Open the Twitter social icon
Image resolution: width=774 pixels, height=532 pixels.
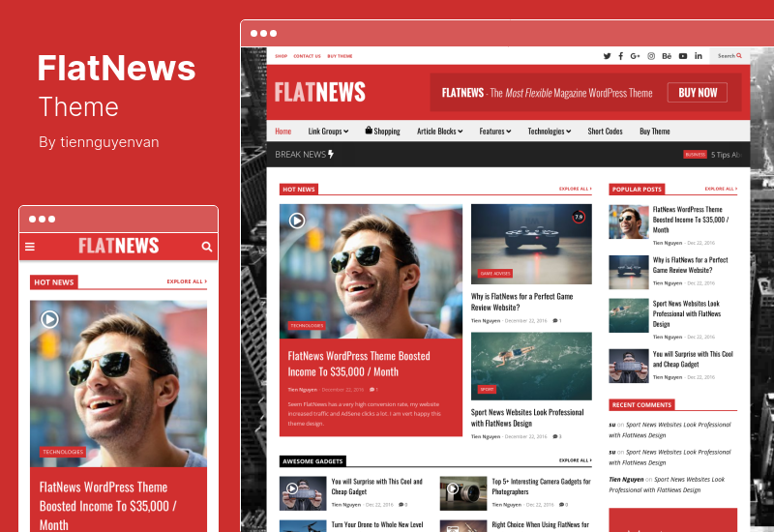pos(607,56)
